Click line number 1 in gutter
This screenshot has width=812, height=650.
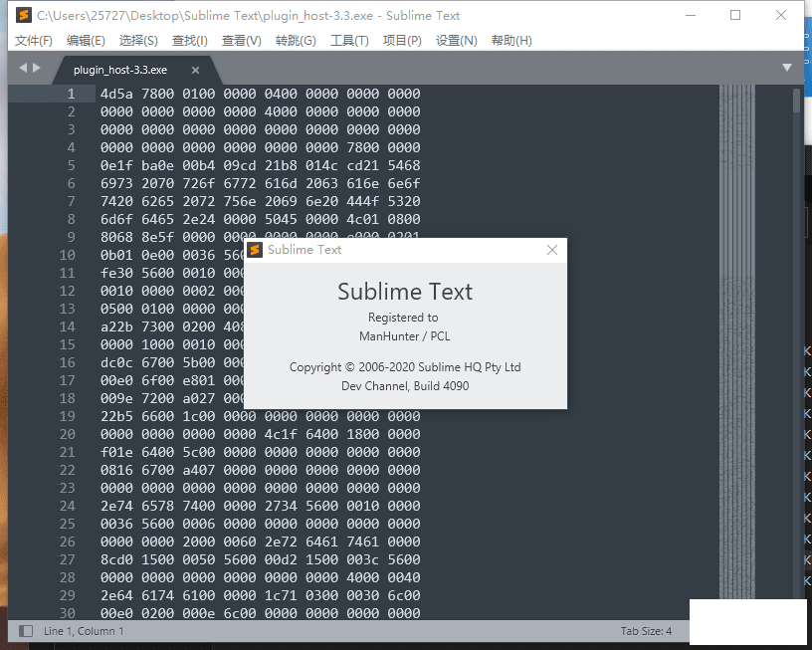[x=71, y=94]
